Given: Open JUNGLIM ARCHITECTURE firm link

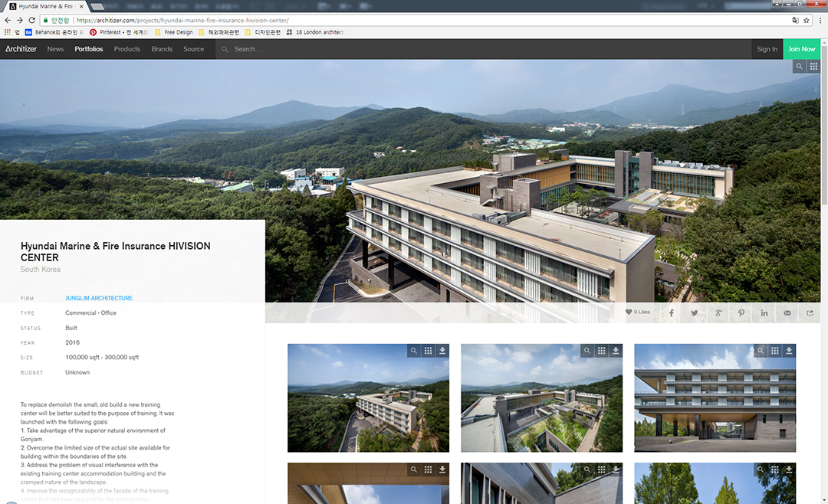Looking at the screenshot, I should (99, 298).
